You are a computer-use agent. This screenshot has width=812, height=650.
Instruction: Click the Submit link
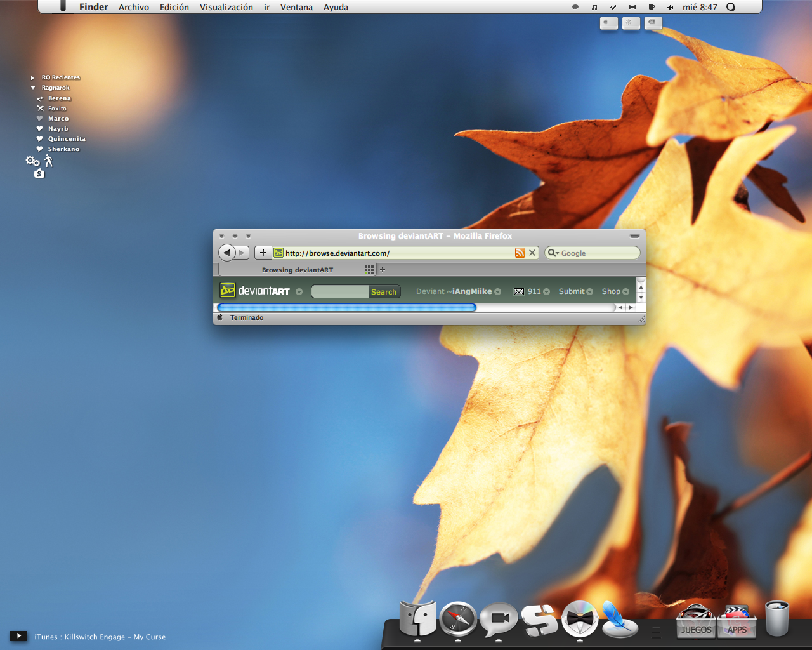click(x=572, y=291)
